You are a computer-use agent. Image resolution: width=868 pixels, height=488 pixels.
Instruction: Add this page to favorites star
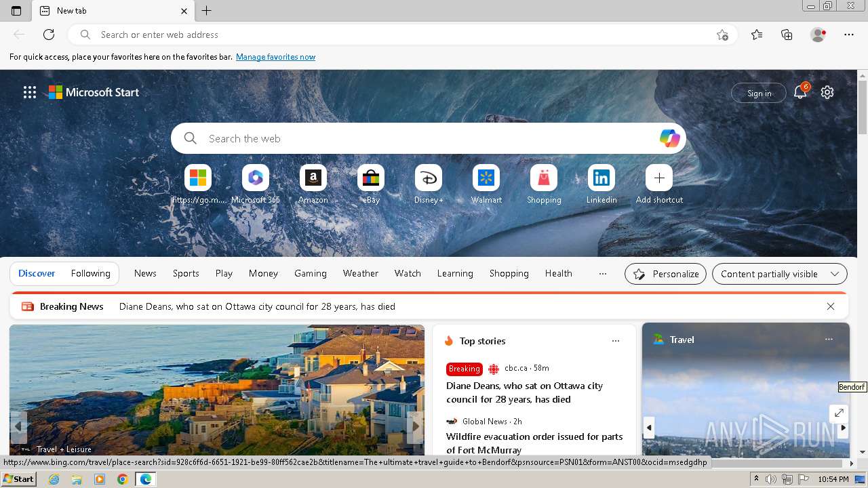722,35
